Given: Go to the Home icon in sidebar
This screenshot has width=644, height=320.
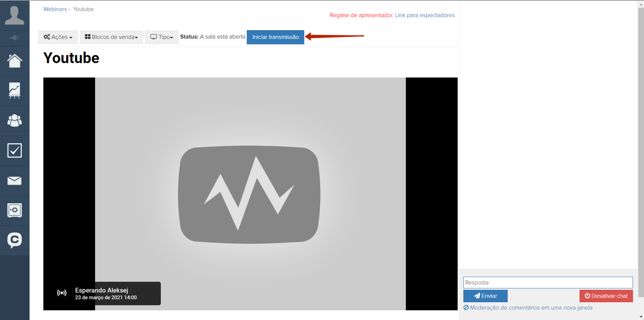Looking at the screenshot, I should 14,61.
